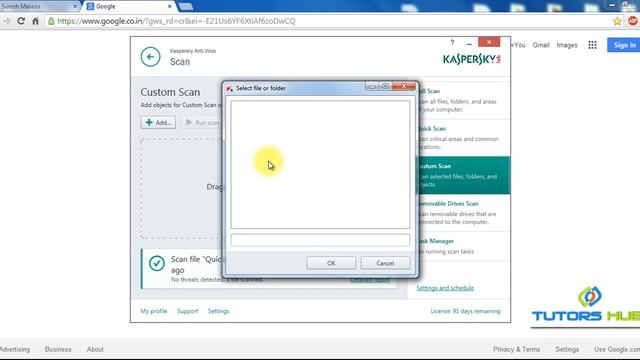Screen dimensions: 640x360
Task: Go to Chrome home page icon
Action: coord(36,21)
